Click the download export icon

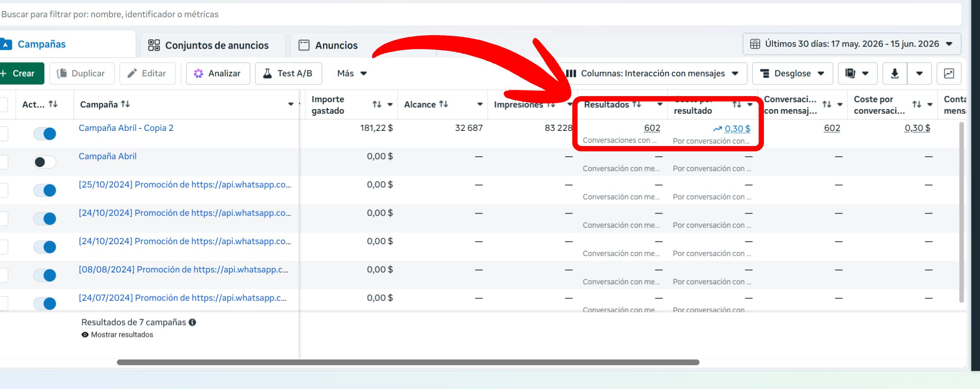pos(895,73)
